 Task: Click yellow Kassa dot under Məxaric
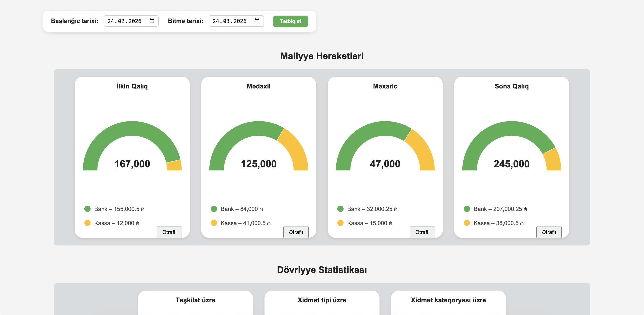pos(340,223)
